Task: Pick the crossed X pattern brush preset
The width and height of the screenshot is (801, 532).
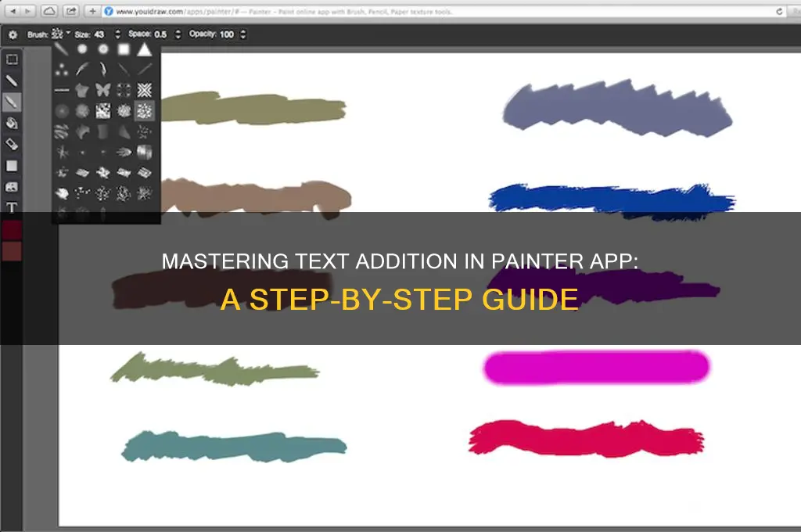Action: pos(145,91)
